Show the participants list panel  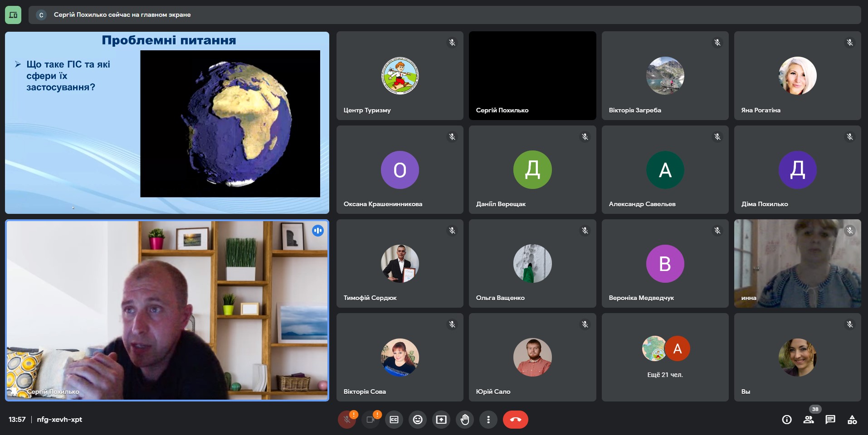(x=809, y=420)
